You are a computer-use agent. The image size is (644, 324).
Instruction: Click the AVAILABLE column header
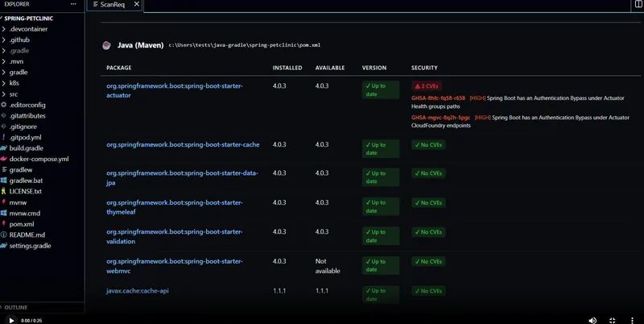point(330,68)
